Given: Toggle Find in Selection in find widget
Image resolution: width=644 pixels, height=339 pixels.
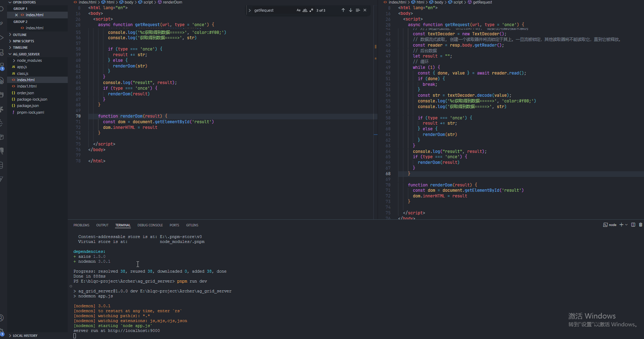Looking at the screenshot, I should click(358, 10).
